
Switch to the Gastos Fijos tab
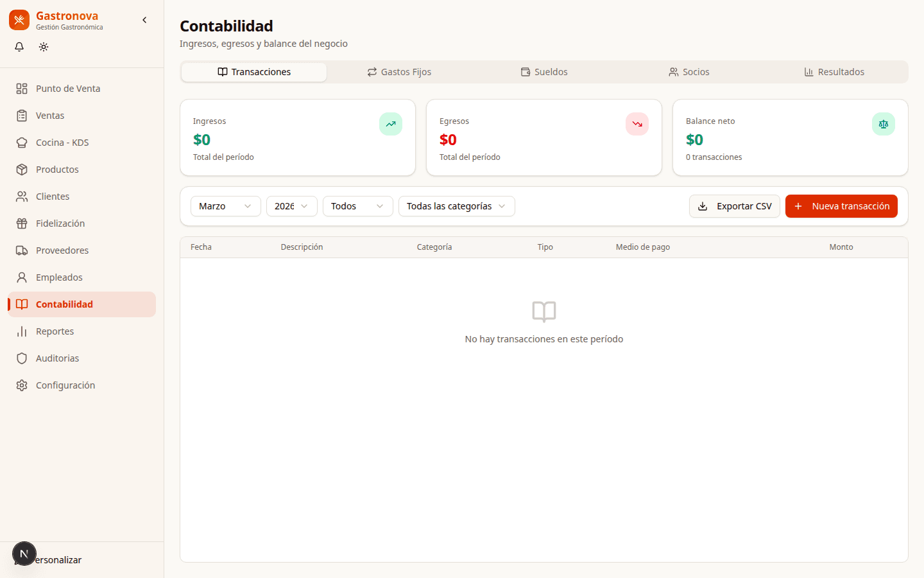(399, 72)
